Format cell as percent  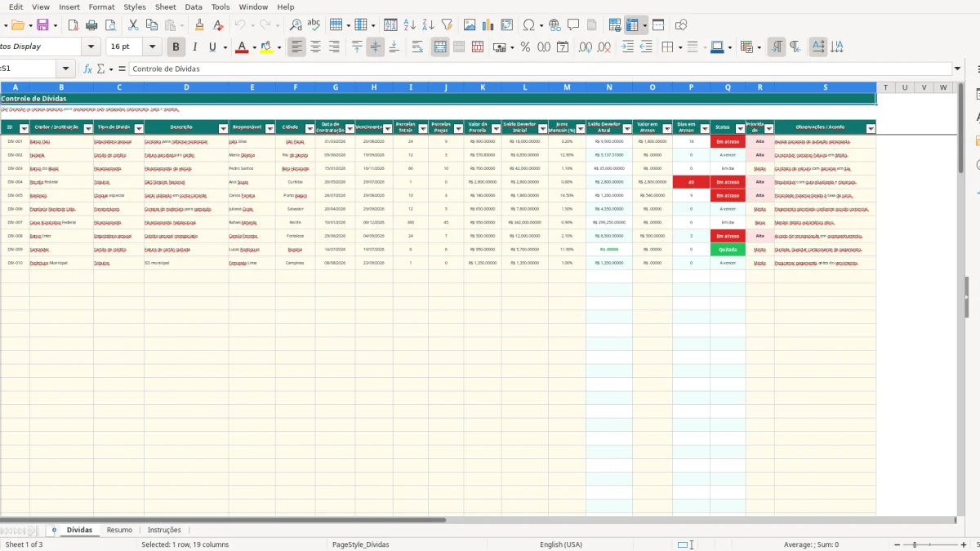(525, 47)
